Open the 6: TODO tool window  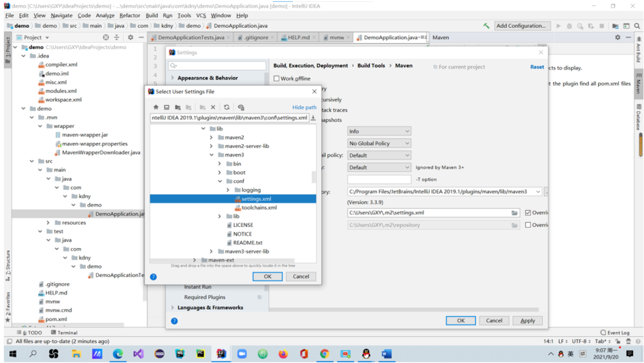pyautogui.click(x=29, y=333)
